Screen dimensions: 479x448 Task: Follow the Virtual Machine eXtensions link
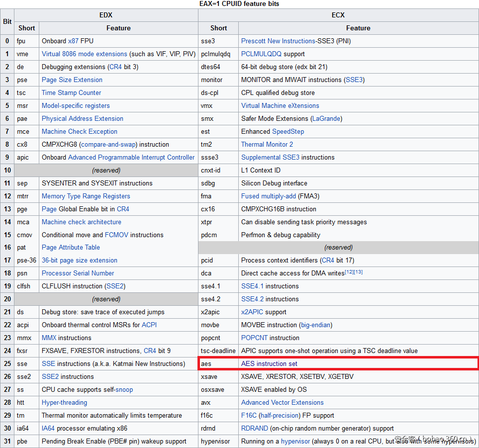[280, 105]
